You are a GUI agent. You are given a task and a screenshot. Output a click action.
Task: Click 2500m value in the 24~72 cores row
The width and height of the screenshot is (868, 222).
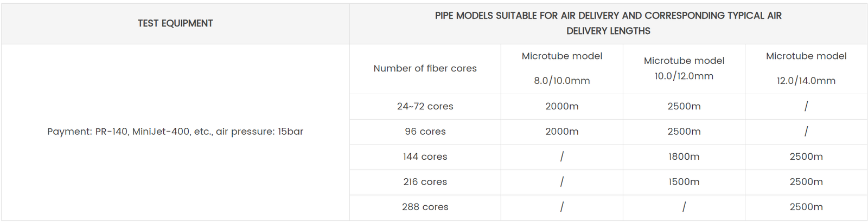[684, 107]
